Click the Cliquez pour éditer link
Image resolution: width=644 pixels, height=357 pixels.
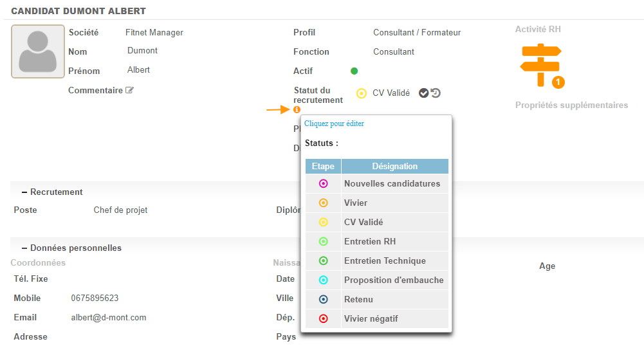tap(334, 124)
